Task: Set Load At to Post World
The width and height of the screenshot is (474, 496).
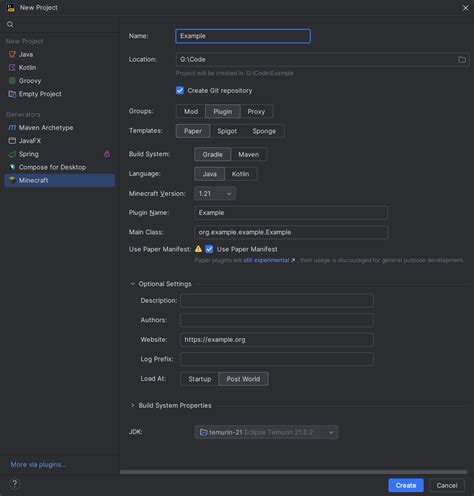Action: pyautogui.click(x=243, y=379)
